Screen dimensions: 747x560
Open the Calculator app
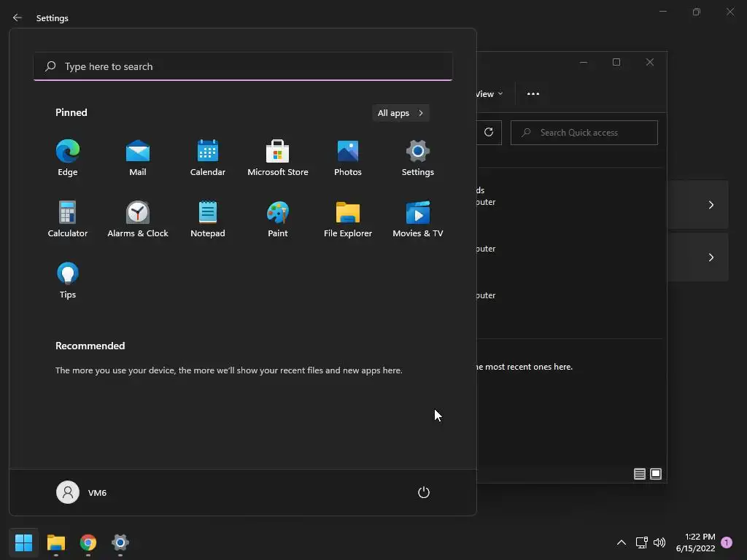coord(68,219)
